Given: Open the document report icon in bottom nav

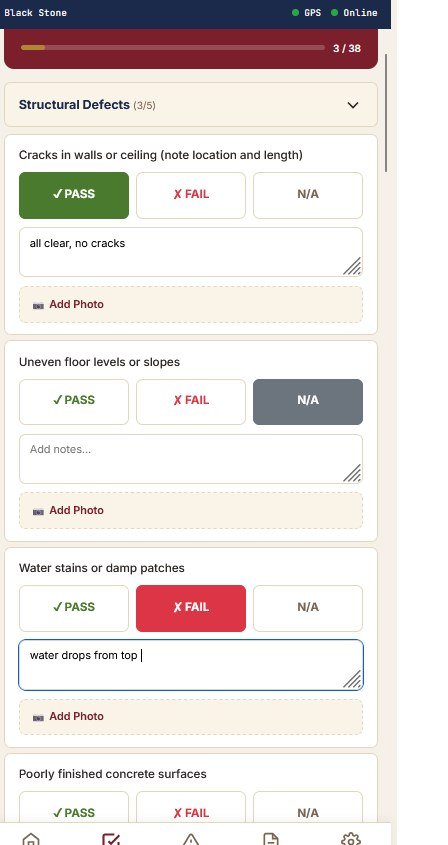Looking at the screenshot, I should click(x=271, y=839).
